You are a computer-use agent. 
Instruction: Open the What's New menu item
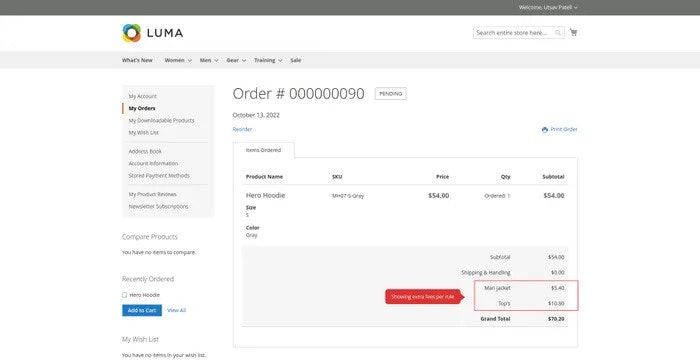point(137,60)
